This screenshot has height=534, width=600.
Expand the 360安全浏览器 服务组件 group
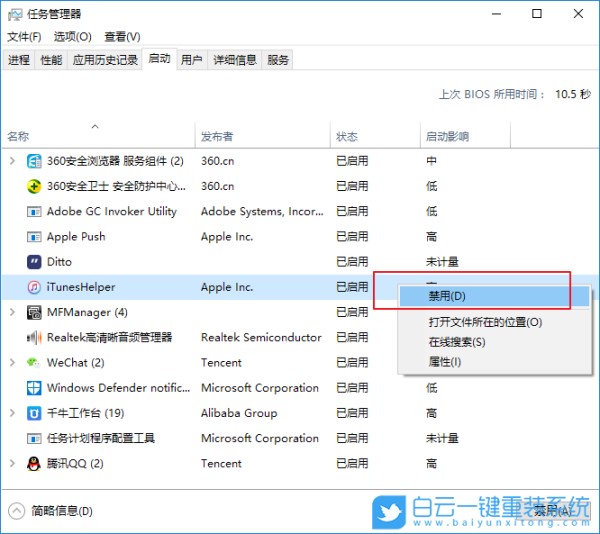[12, 161]
